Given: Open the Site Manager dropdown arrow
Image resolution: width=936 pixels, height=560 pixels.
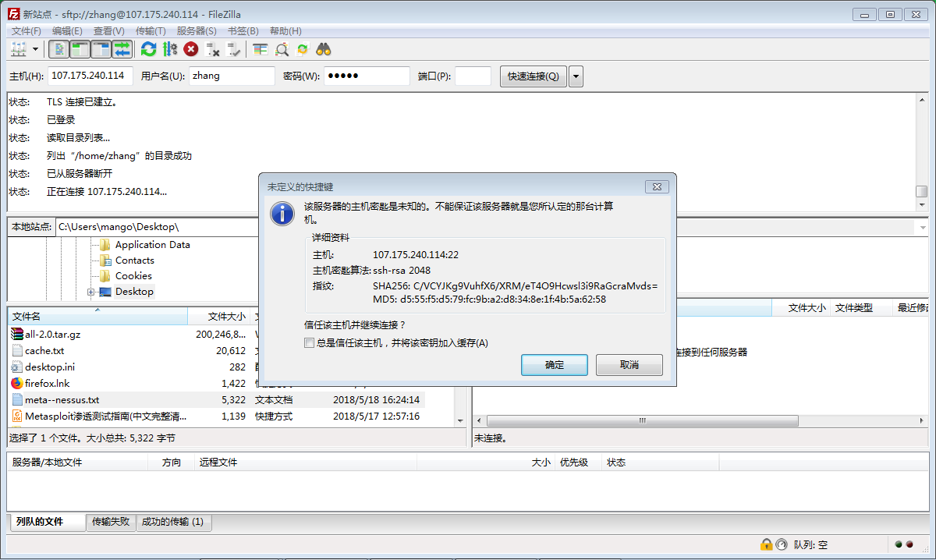Looking at the screenshot, I should (x=36, y=49).
